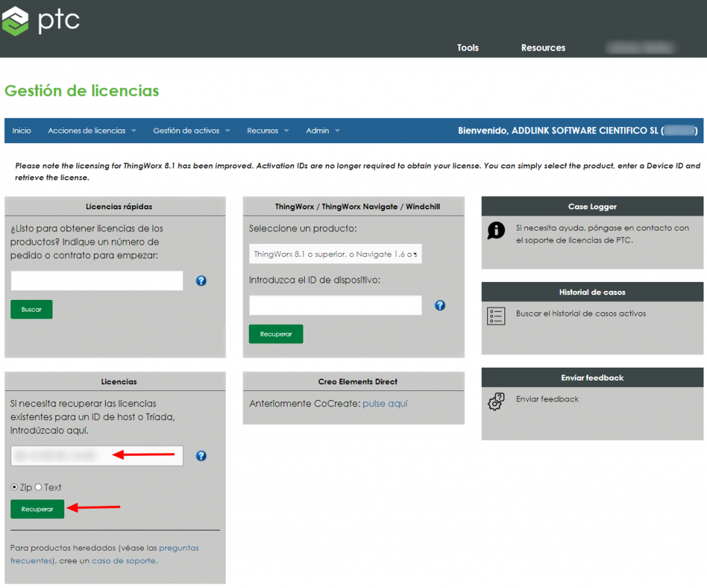Click help icon beside order number field
The height and width of the screenshot is (588, 707).
point(201,281)
